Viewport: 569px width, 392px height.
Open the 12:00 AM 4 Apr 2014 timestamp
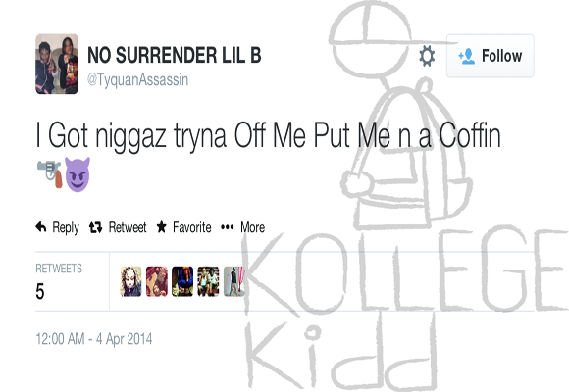coord(94,339)
